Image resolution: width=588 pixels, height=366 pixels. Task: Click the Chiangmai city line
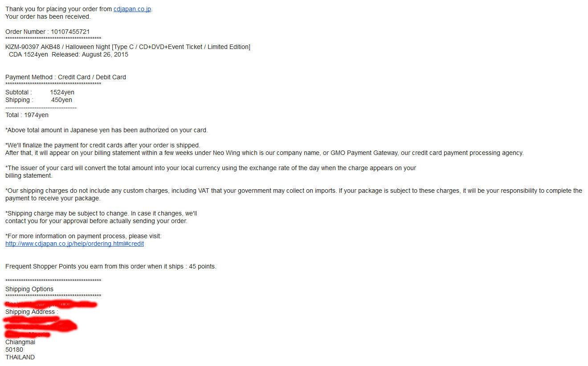[x=20, y=342]
